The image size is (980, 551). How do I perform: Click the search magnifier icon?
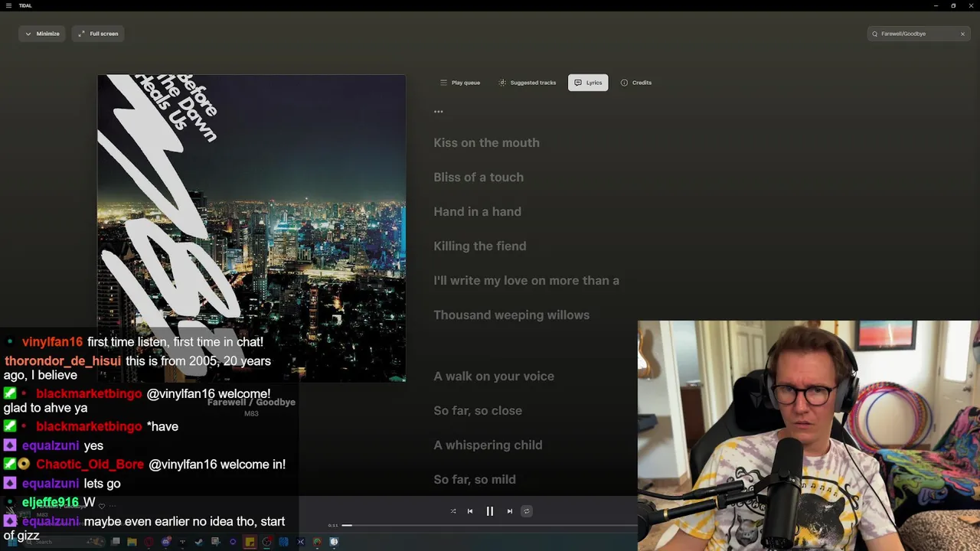pos(875,34)
